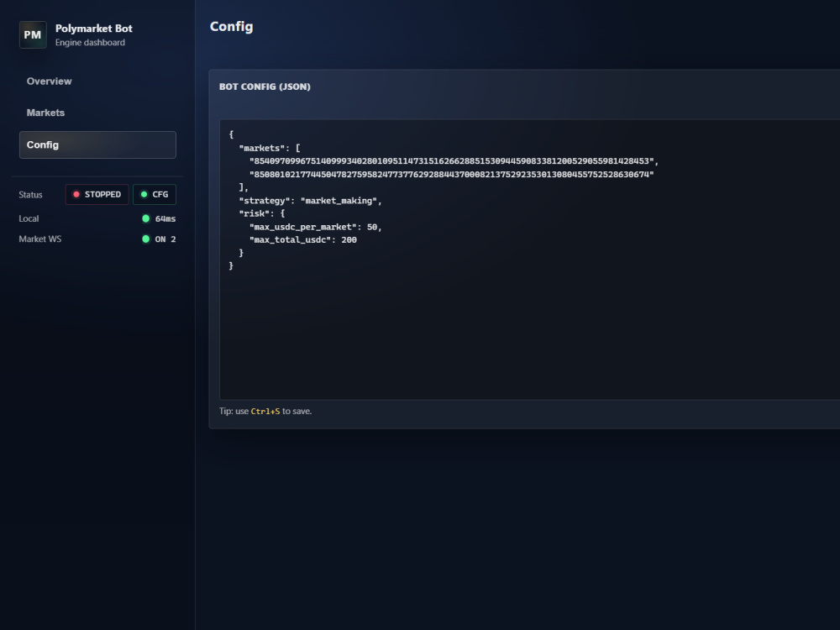The image size is (840, 630).
Task: Click the Ctrl+S shortcut hint
Action: tap(265, 412)
